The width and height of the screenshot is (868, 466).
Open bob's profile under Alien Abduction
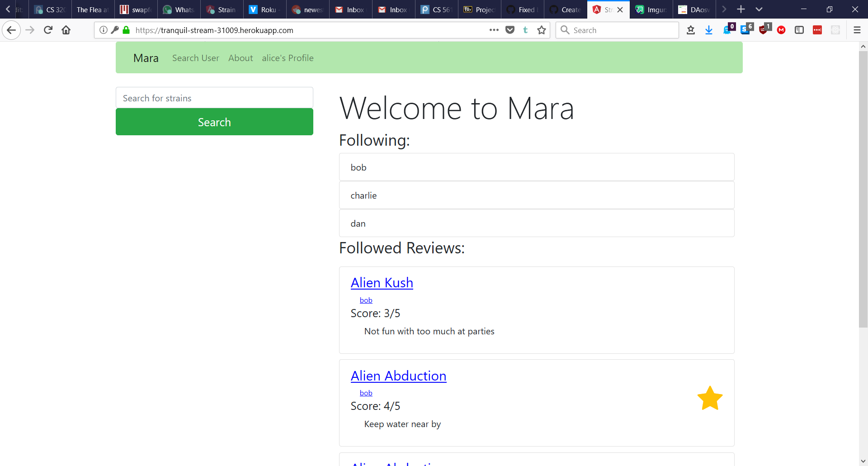click(366, 393)
